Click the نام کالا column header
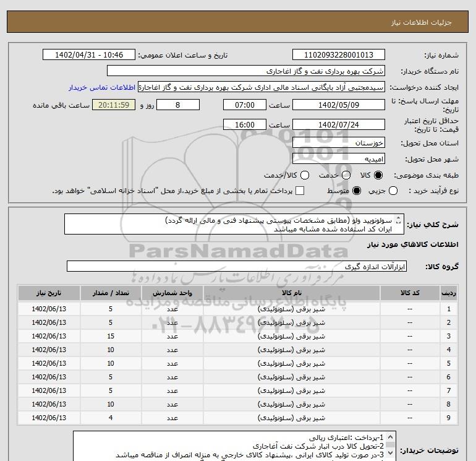The height and width of the screenshot is (461, 476). (x=291, y=293)
